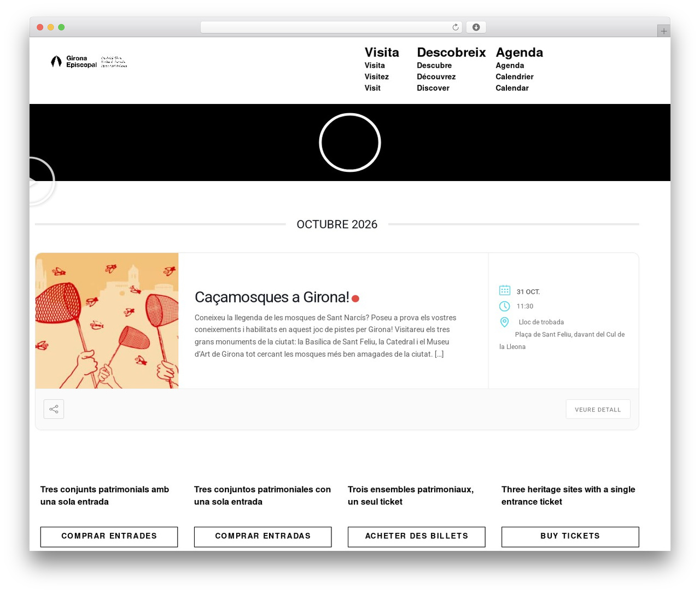Click the partly hidden play button at left edge
This screenshot has height=593, width=700.
(42, 181)
